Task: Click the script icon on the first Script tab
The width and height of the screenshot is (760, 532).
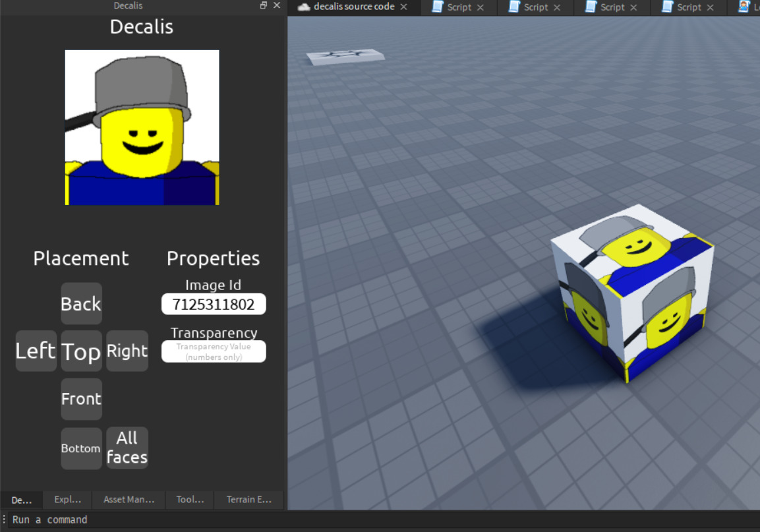Action: click(436, 7)
